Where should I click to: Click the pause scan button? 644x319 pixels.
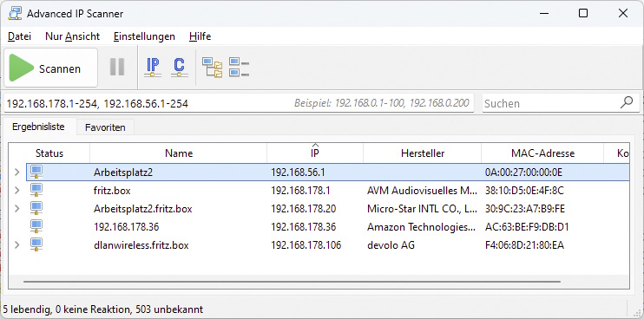[117, 67]
